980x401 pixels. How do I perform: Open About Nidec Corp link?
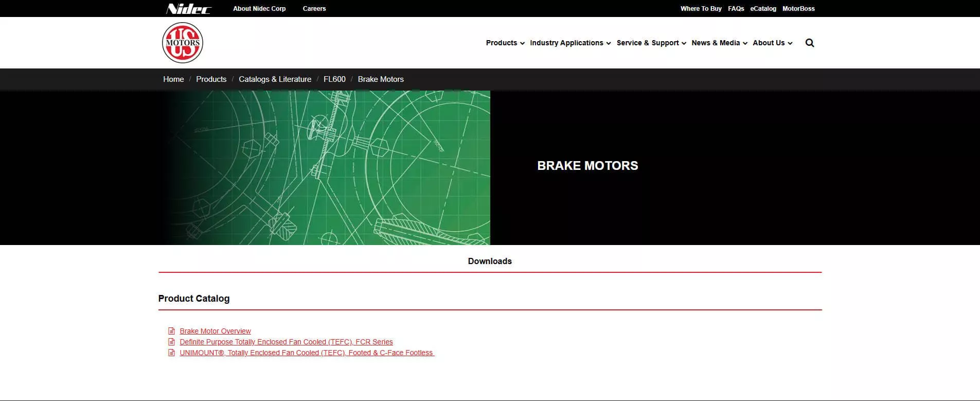click(x=259, y=9)
